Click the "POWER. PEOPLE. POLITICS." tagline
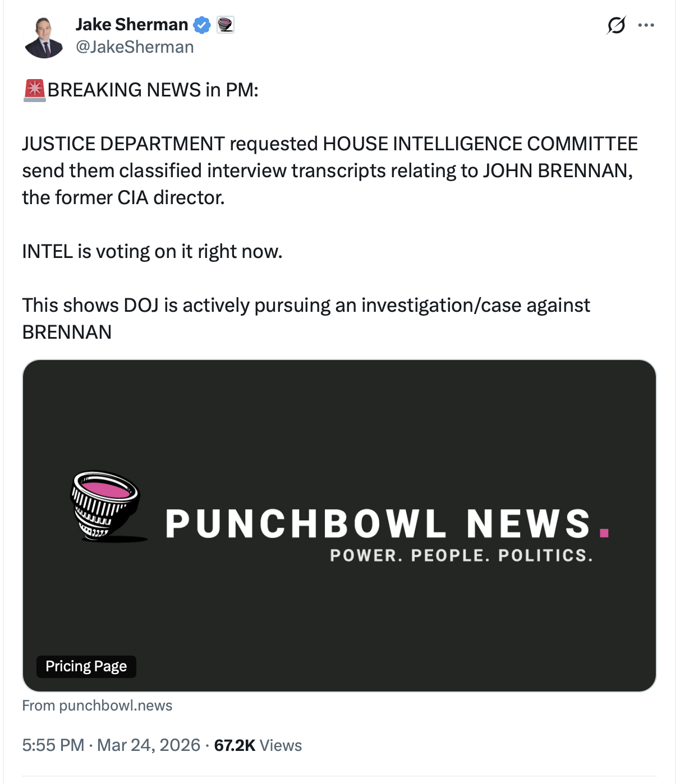 coord(461,556)
